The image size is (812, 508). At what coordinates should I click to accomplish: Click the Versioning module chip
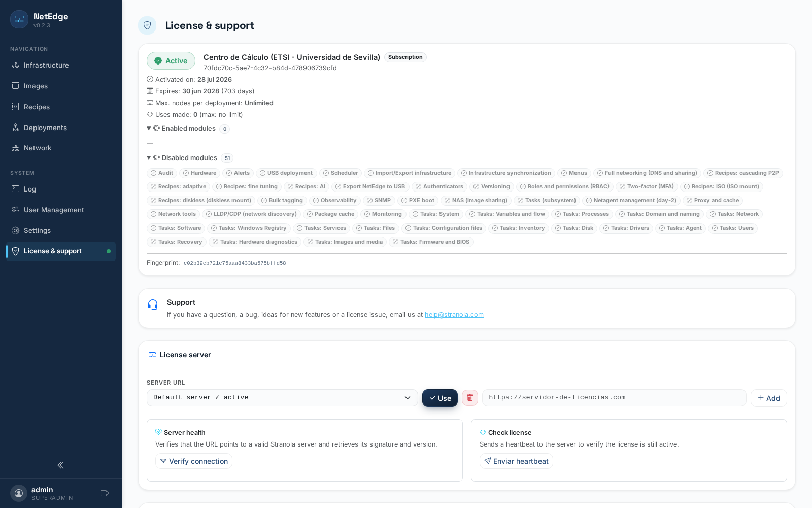492,187
